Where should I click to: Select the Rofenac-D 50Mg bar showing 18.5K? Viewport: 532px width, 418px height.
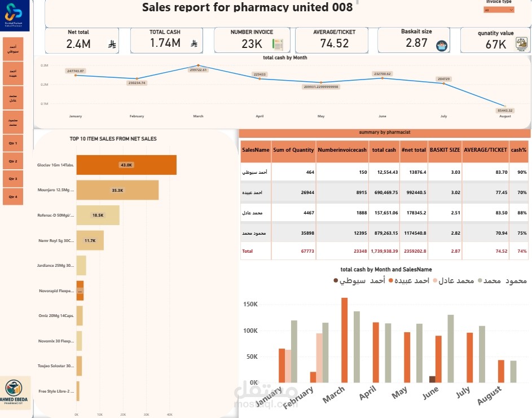tap(98, 215)
